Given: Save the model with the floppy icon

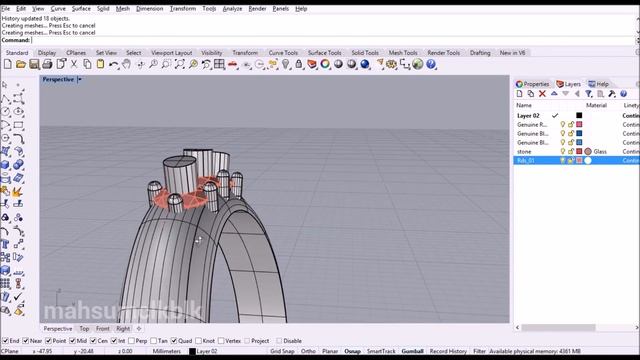Looking at the screenshot, I should (34, 64).
